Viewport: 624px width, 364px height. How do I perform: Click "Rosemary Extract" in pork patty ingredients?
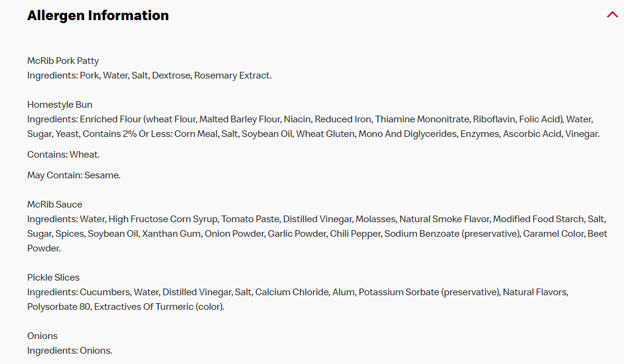(x=232, y=75)
